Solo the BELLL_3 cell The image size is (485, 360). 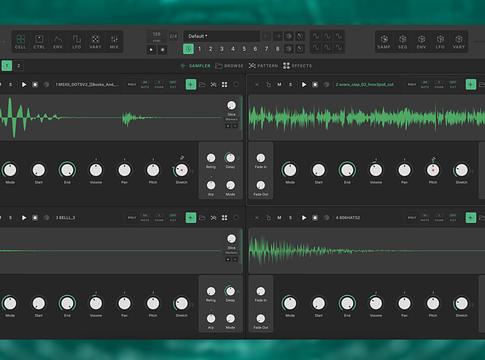click(x=10, y=218)
